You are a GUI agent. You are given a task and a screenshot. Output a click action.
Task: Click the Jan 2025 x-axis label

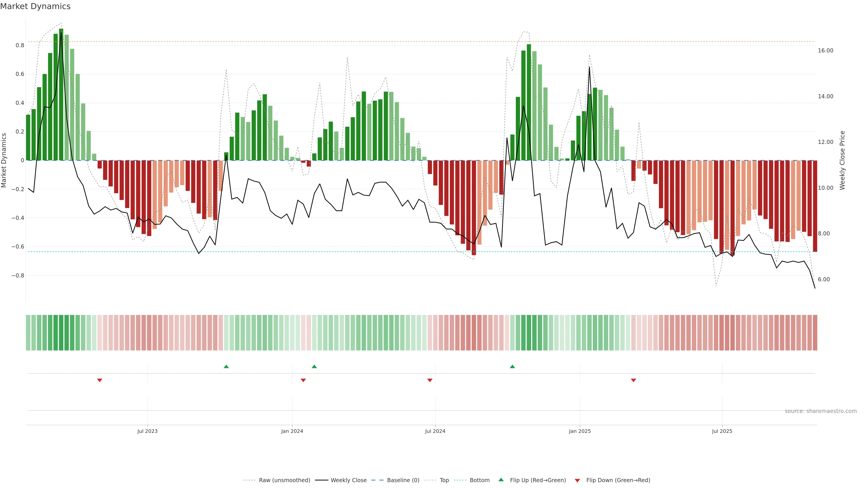(x=580, y=431)
